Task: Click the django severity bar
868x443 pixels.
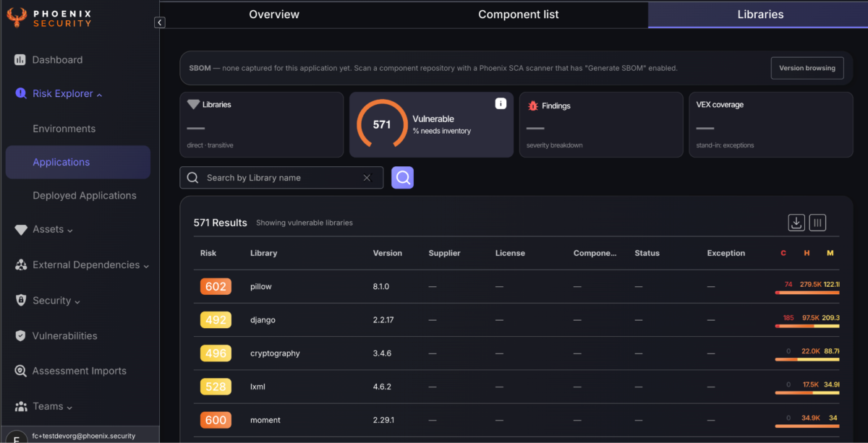Action: coord(807,326)
